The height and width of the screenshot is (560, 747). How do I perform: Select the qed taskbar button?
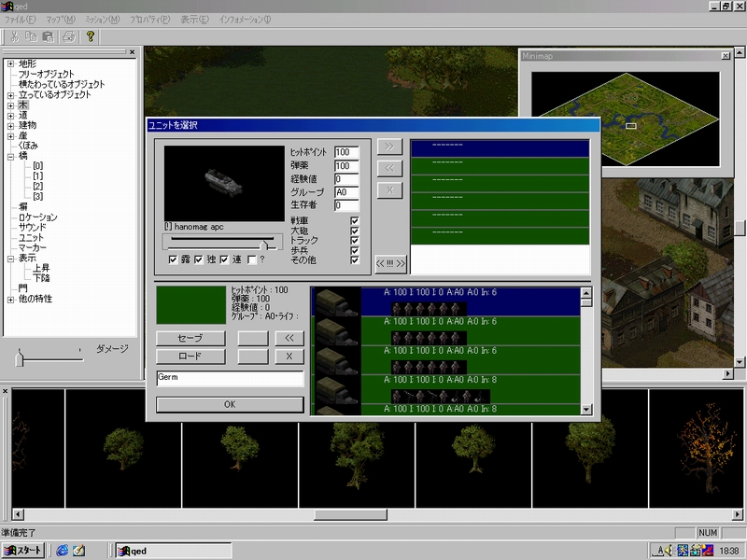coord(174,551)
